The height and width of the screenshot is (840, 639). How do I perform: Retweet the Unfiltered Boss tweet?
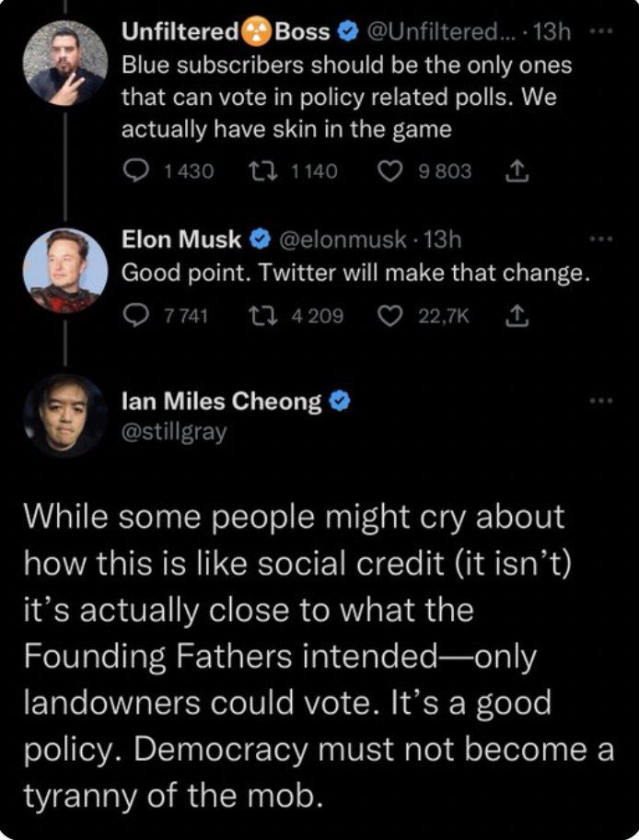(263, 171)
